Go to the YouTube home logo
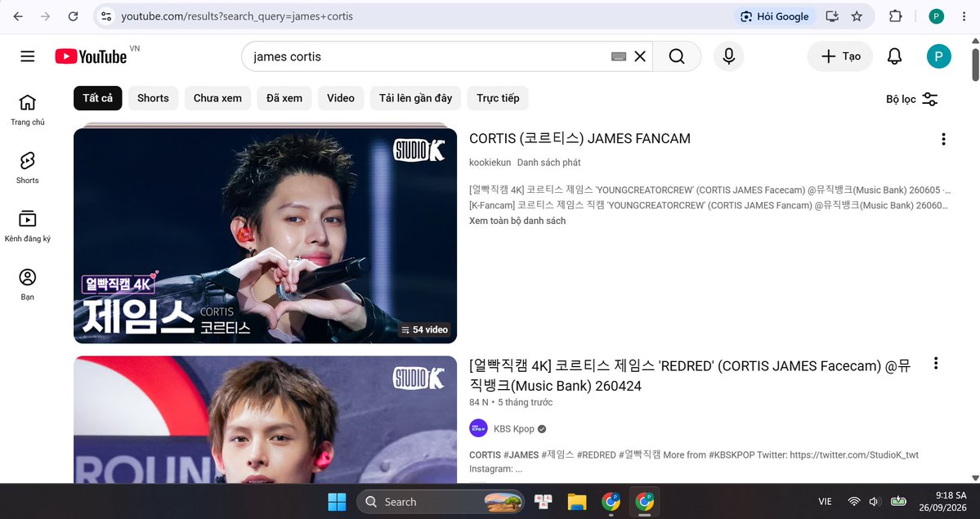The image size is (980, 519). coord(92,56)
